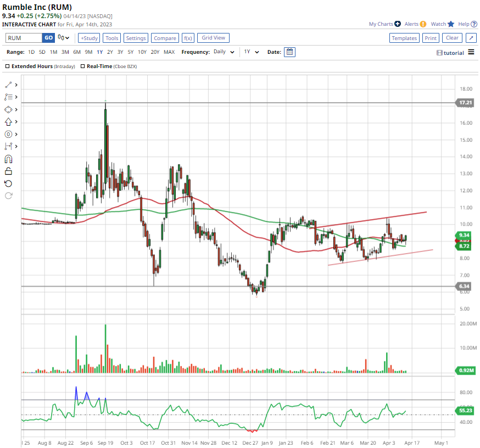Open the hamburger menu next to tutorial

pos(471,52)
